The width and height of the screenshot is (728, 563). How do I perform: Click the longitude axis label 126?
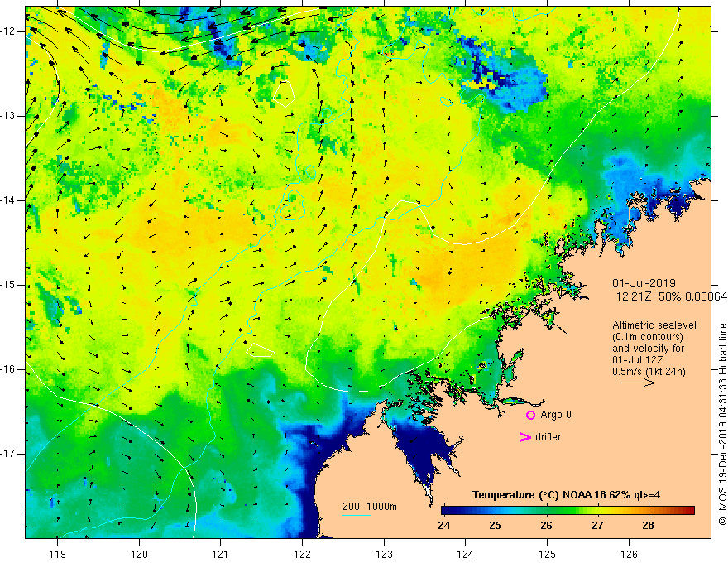tap(629, 554)
